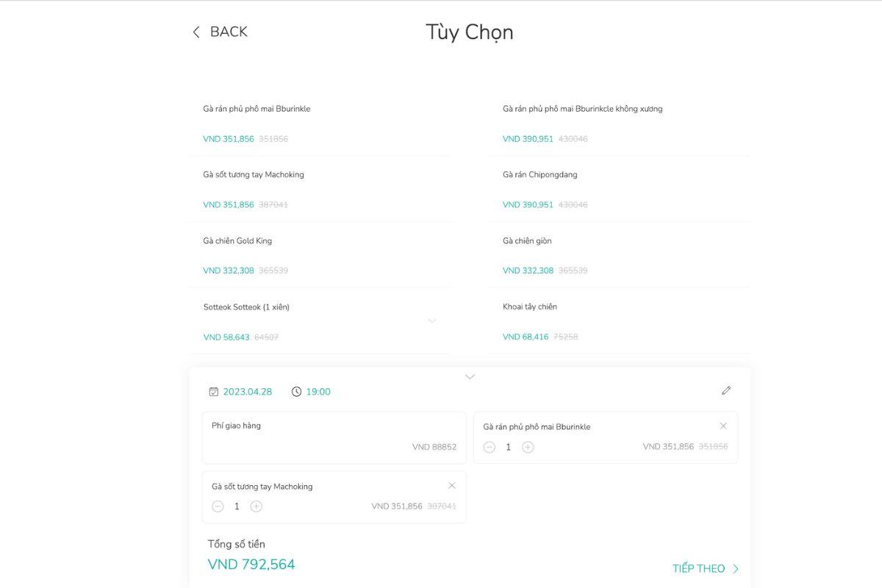Decrease quantity of Gà sốt tương tay Machoking

218,506
